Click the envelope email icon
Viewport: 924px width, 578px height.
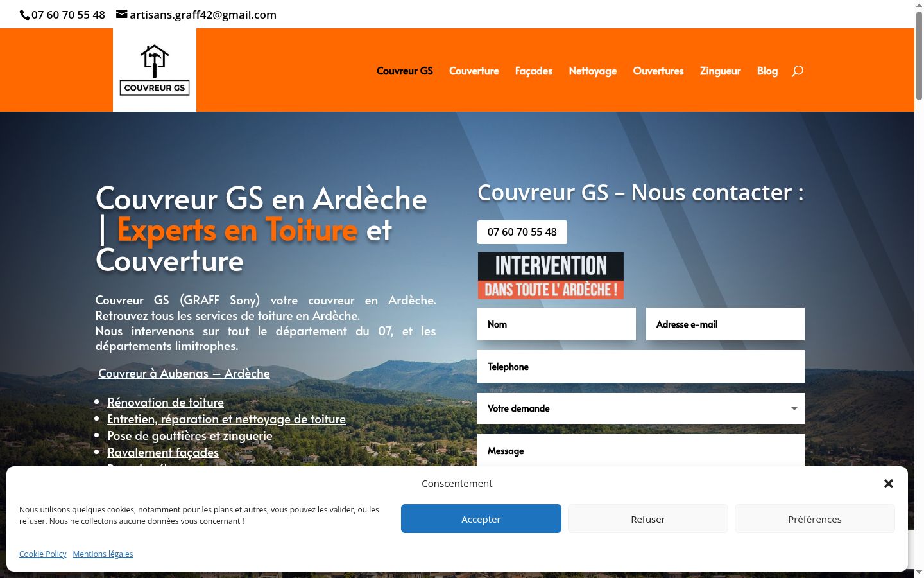122,14
